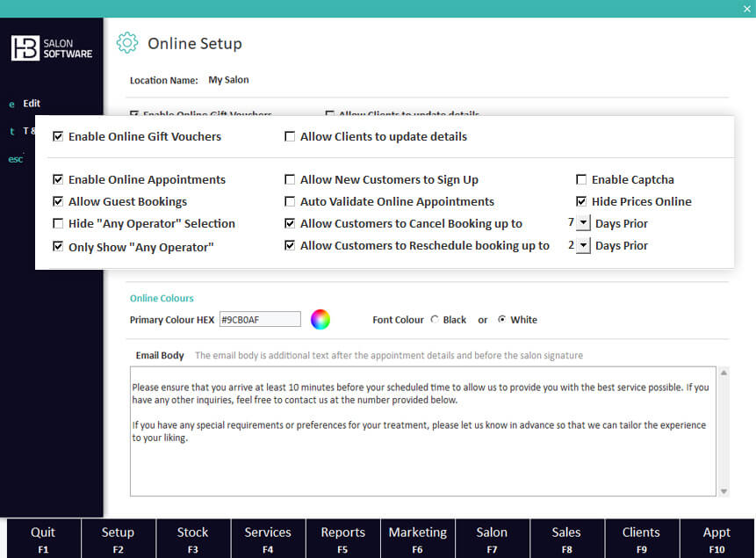The height and width of the screenshot is (558, 756).
Task: Click the email body scrollbar down arrow
Action: click(x=724, y=491)
